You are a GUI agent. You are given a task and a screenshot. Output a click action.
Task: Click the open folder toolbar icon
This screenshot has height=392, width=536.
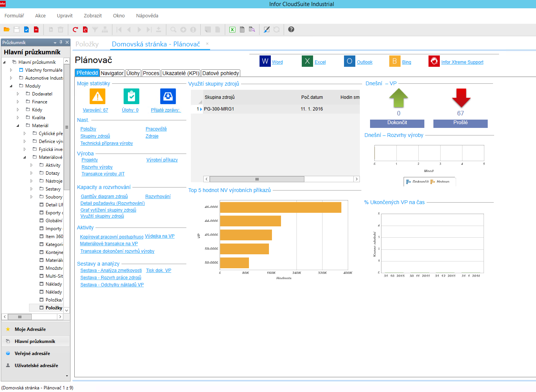coord(6,29)
